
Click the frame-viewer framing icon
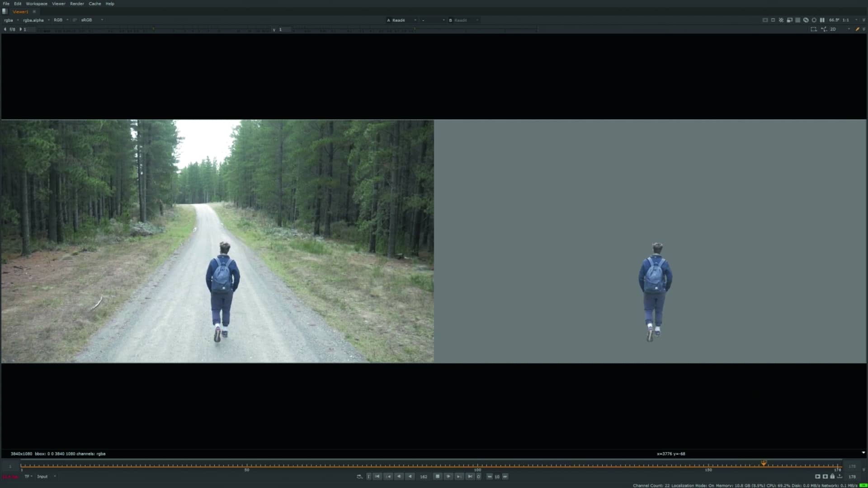click(x=765, y=20)
